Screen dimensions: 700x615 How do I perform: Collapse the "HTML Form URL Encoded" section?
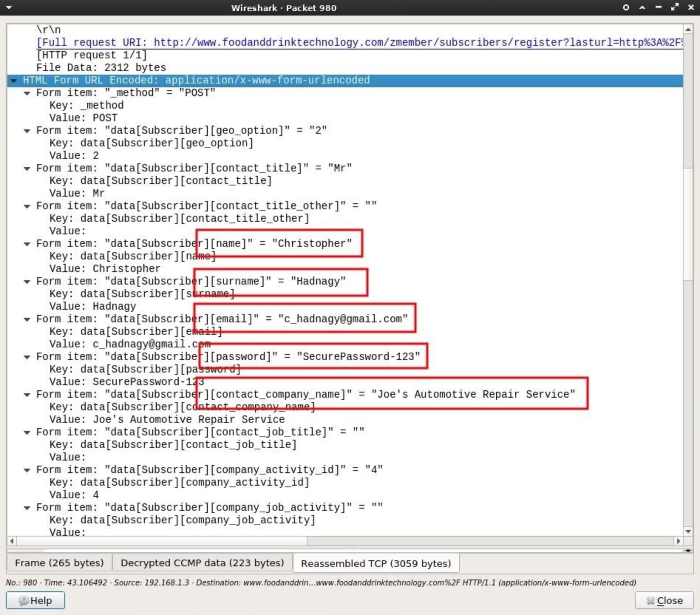coord(14,80)
